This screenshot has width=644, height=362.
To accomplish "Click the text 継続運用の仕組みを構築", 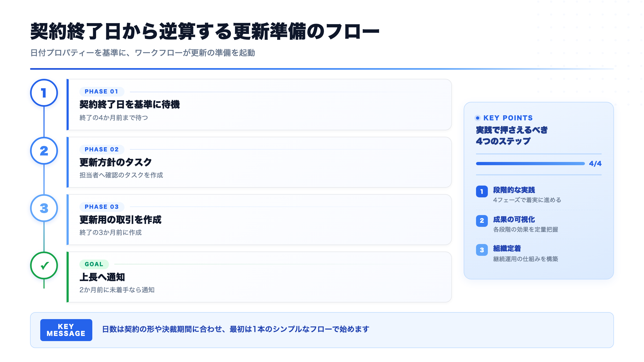I will click(x=526, y=259).
